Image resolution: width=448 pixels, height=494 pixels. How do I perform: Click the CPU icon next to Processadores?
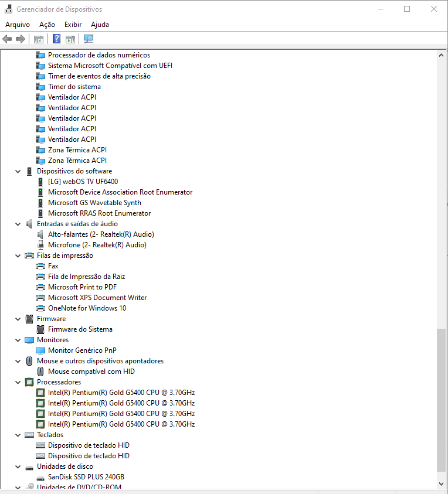coord(29,382)
